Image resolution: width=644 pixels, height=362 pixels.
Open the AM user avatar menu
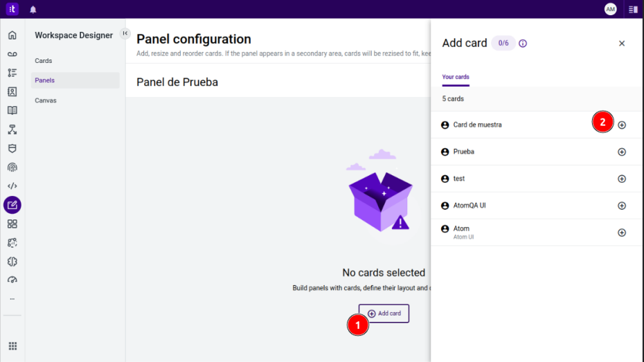(610, 9)
